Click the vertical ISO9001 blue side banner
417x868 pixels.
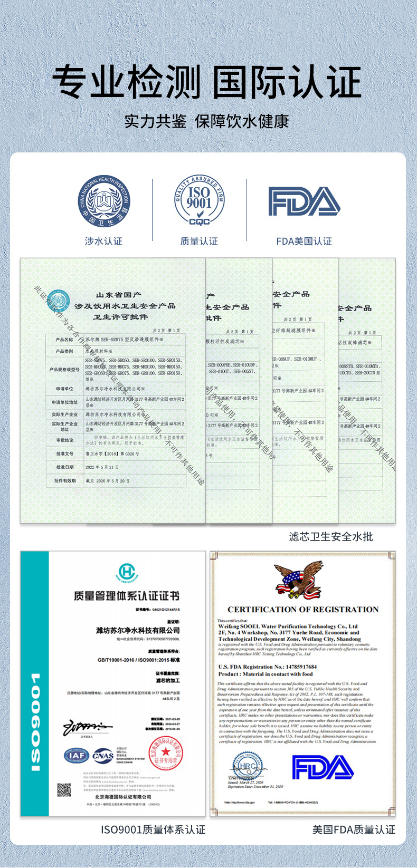point(35,684)
